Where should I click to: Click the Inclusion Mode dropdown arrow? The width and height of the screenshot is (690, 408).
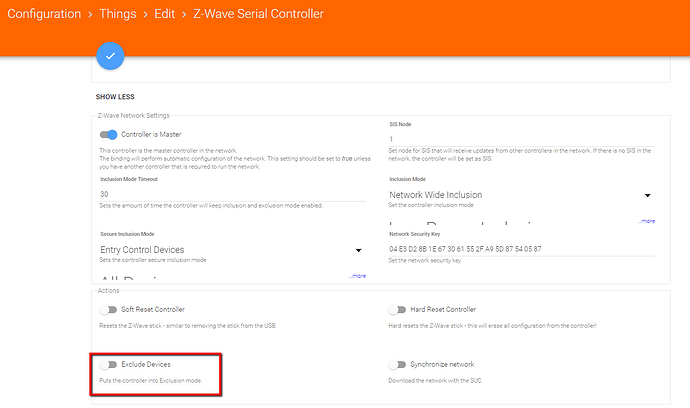click(x=648, y=196)
